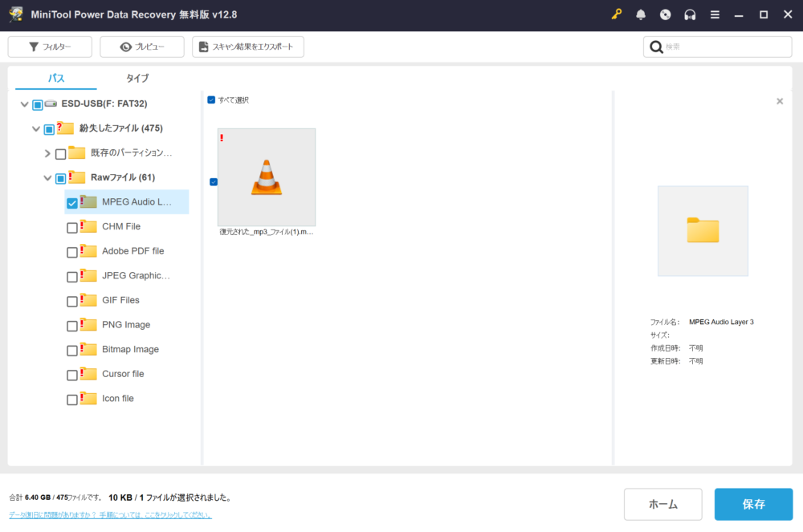The image size is (803, 532).
Task: Click the 保存 button
Action: coord(753,505)
